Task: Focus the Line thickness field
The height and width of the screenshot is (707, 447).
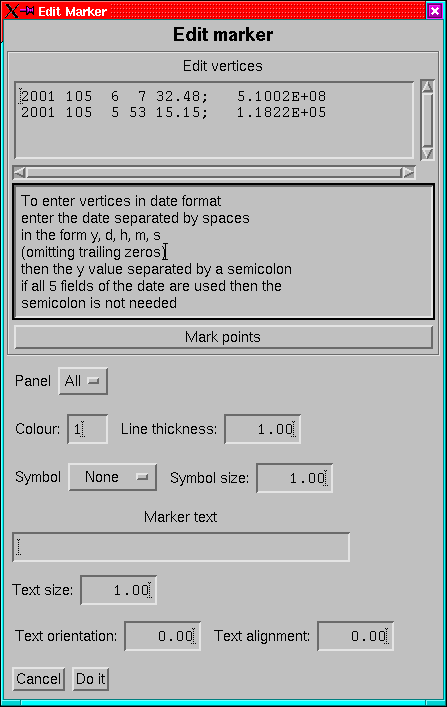Action: click(263, 429)
